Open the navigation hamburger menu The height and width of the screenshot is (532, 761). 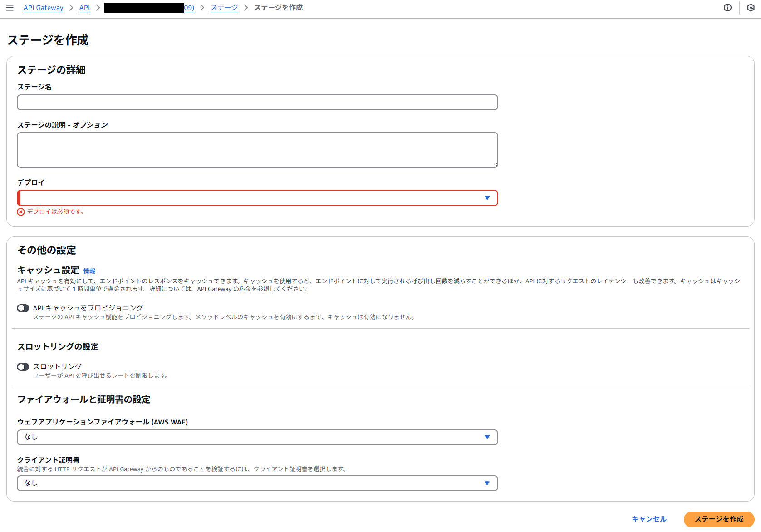pos(10,7)
